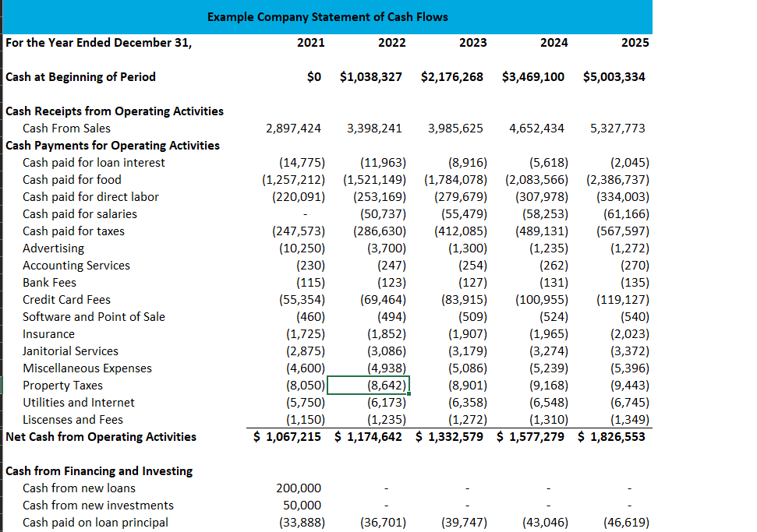Click the title 'Example Company Statement of Cash Flows'
The width and height of the screenshot is (757, 532).
(327, 17)
